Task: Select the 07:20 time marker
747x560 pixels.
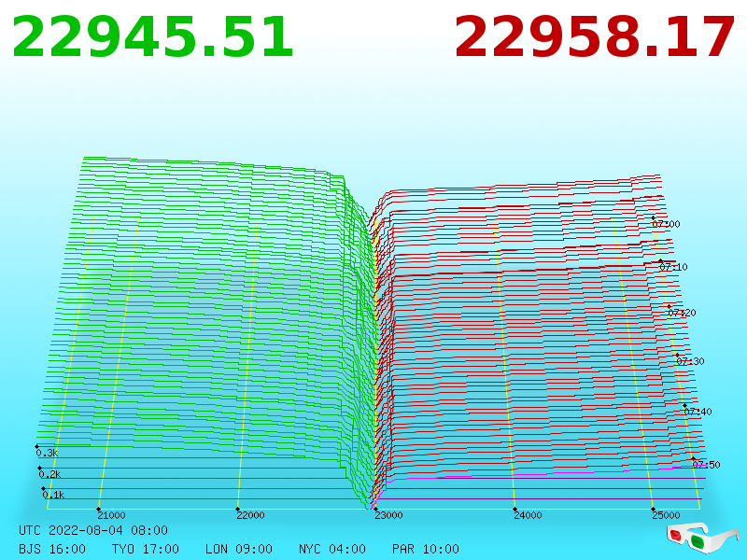Action: tap(683, 313)
